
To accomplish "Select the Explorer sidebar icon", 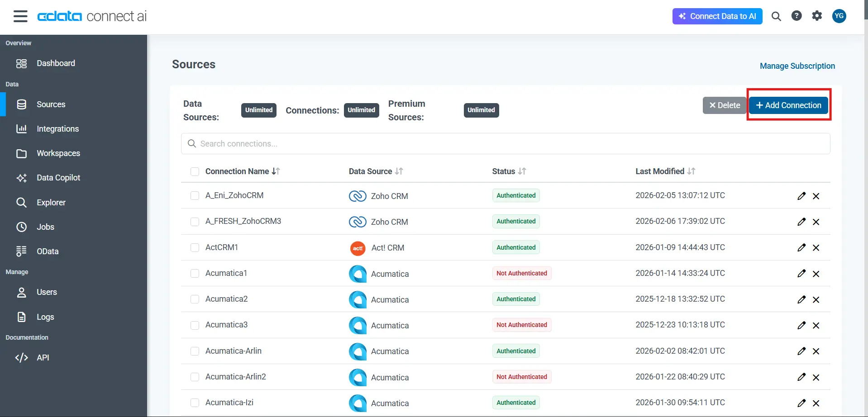I will [x=21, y=202].
